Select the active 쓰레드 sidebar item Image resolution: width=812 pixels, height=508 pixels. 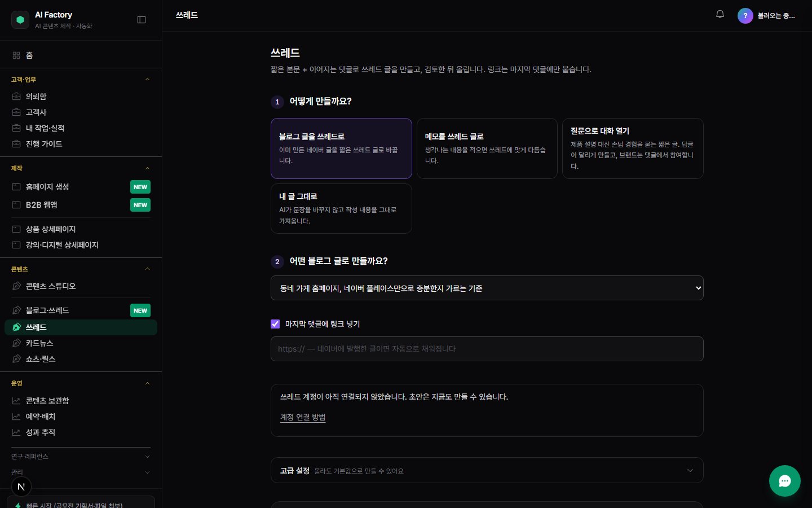pos(81,327)
